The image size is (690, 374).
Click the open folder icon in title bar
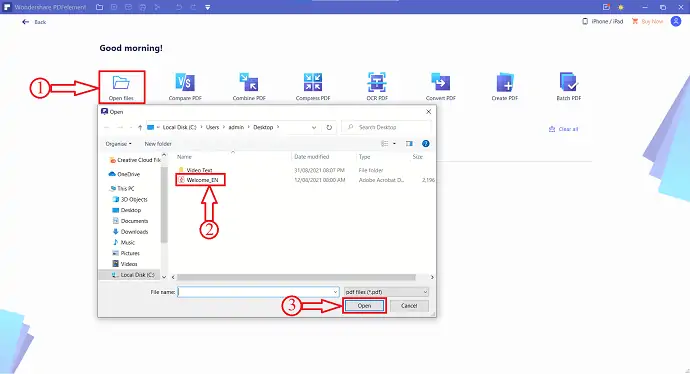click(x=99, y=7)
